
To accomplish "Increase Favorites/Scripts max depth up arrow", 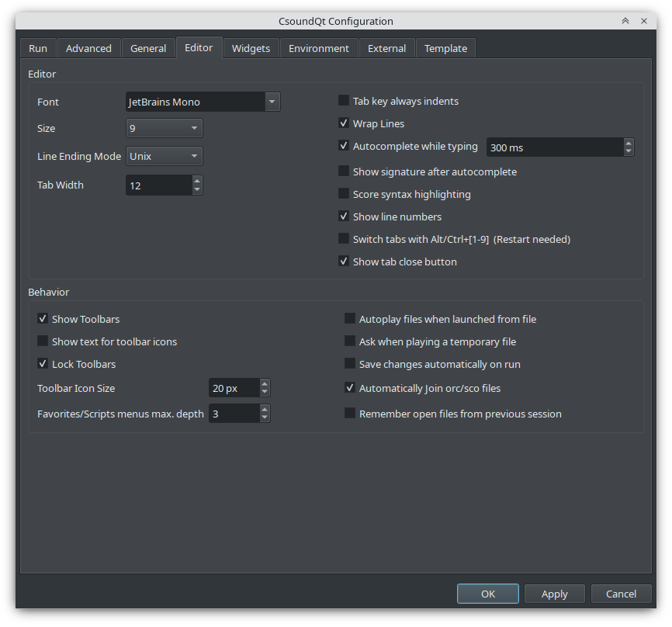I will (x=265, y=409).
